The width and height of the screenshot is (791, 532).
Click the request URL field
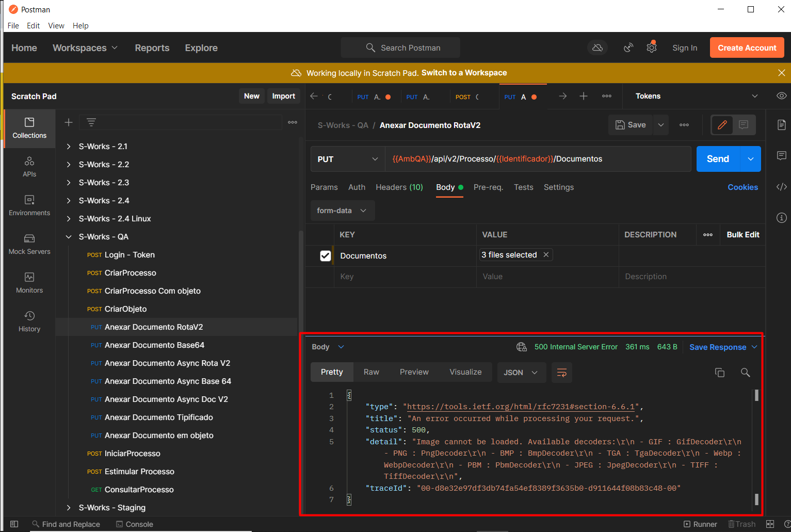click(538, 159)
